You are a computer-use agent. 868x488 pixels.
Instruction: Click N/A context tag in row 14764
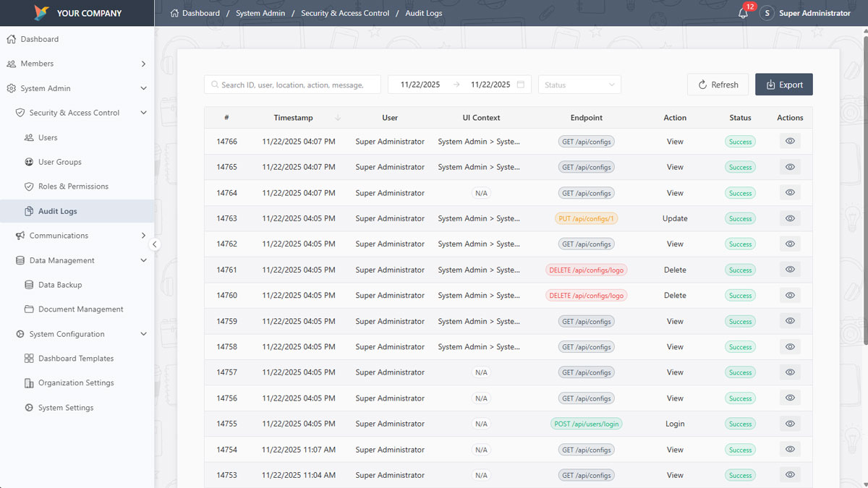[x=481, y=193]
